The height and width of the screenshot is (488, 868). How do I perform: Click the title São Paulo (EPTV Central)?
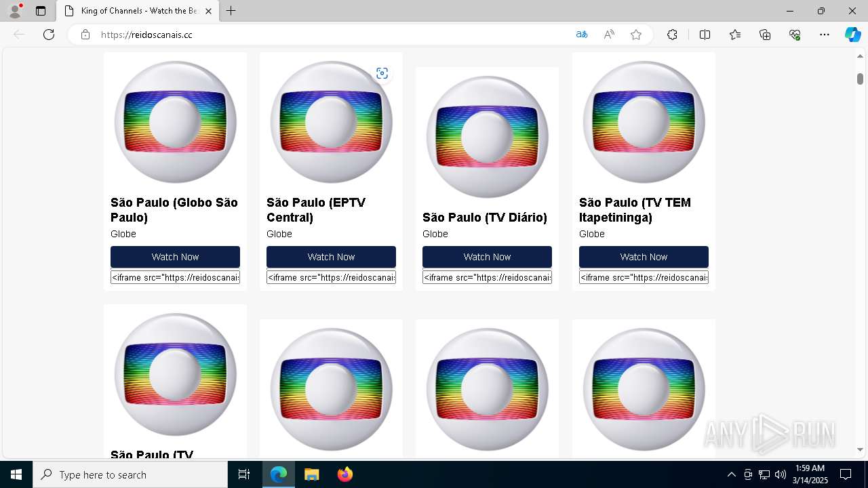pos(316,210)
